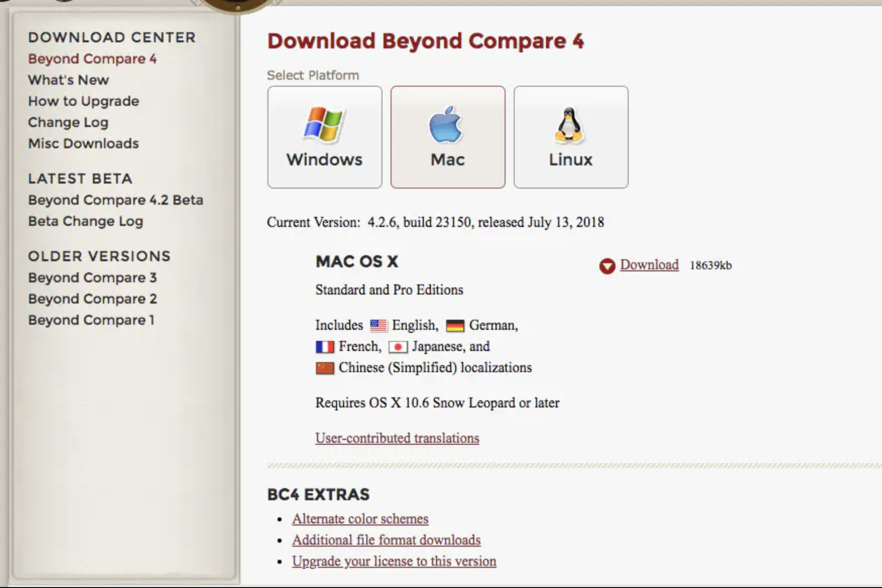
Task: Click the French flag icon
Action: click(325, 347)
